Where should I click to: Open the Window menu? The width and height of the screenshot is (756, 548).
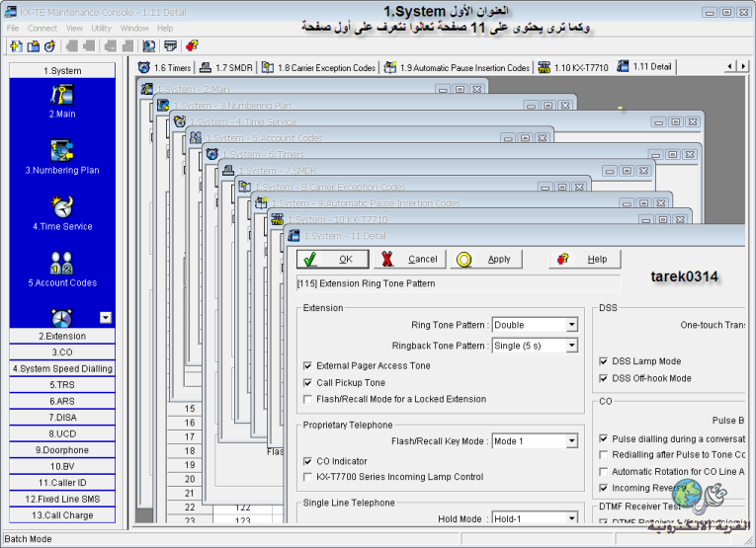pos(134,29)
